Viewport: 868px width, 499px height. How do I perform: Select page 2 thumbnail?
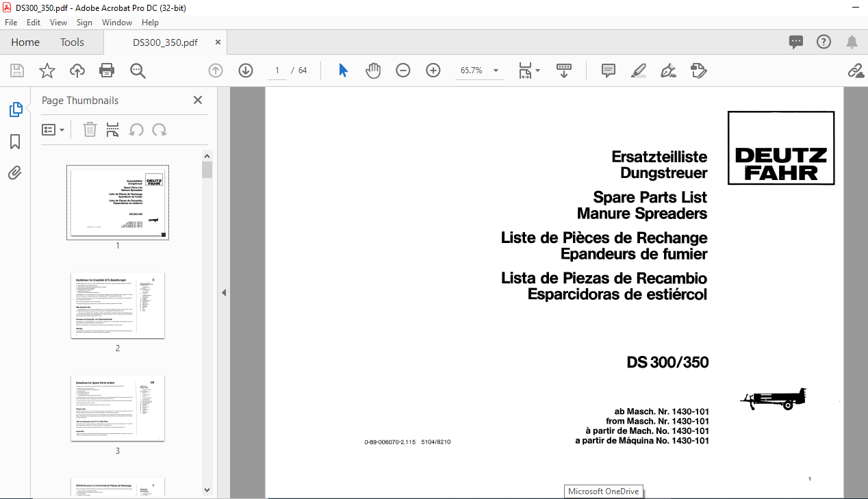coord(118,305)
